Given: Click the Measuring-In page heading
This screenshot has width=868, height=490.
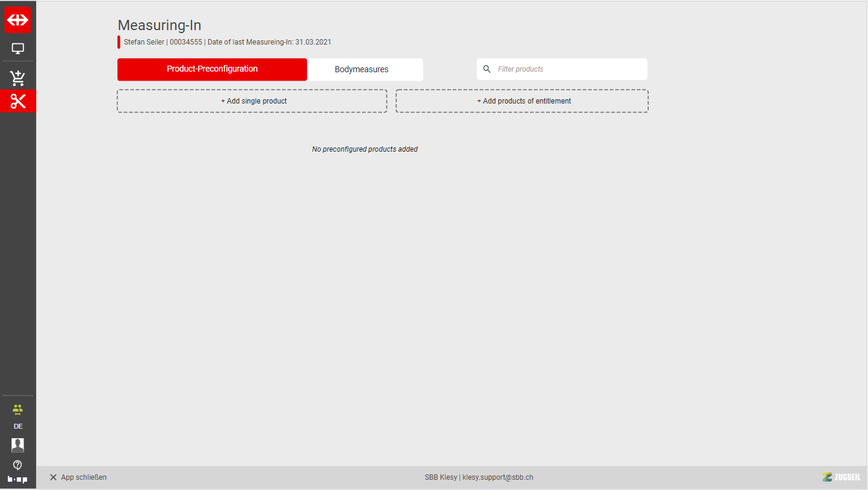Looking at the screenshot, I should click(x=160, y=25).
